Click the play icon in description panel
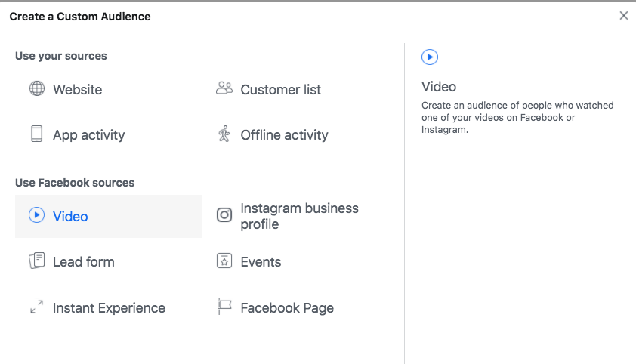Screen dimensions: 636x364 click(x=430, y=57)
